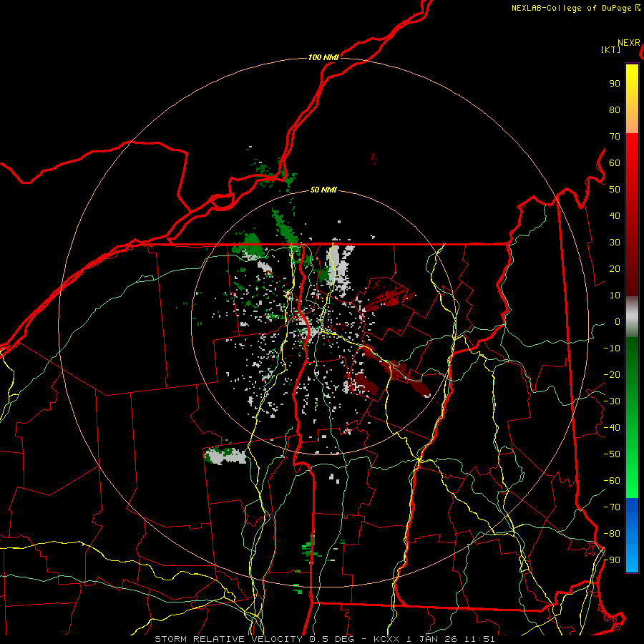The width and height of the screenshot is (644, 644).
Task: Click the -10 value on the velocity scale
Action: [612, 348]
